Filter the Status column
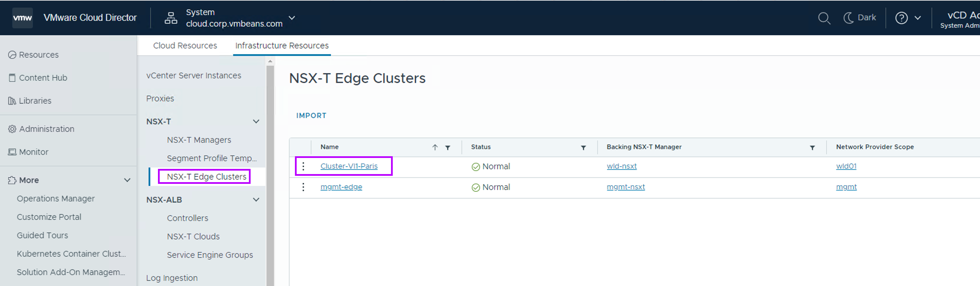The width and height of the screenshot is (980, 286). pyautogui.click(x=583, y=148)
